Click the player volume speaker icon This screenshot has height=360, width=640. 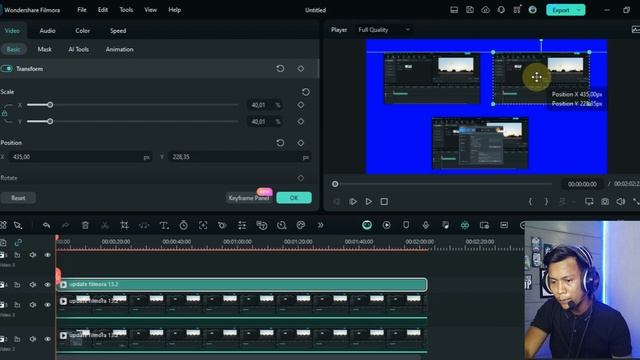[x=621, y=202]
